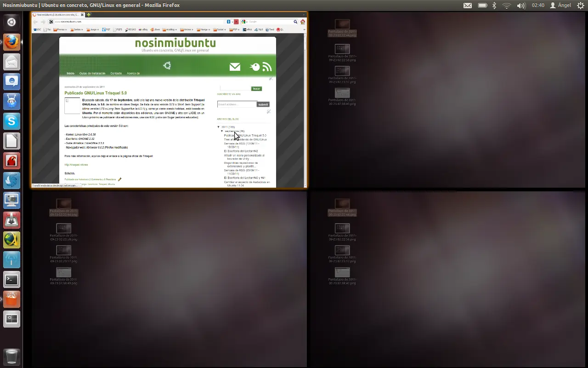Image resolution: width=588 pixels, height=368 pixels.
Task: Select the Nosinmiubuntu Firefox tab
Action: pos(58,15)
